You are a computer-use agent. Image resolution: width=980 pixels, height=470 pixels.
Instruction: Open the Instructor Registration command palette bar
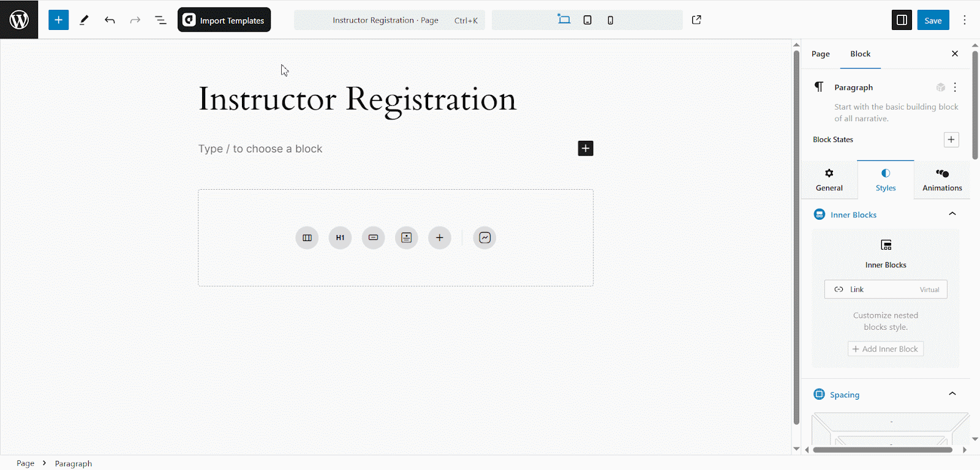pos(390,20)
